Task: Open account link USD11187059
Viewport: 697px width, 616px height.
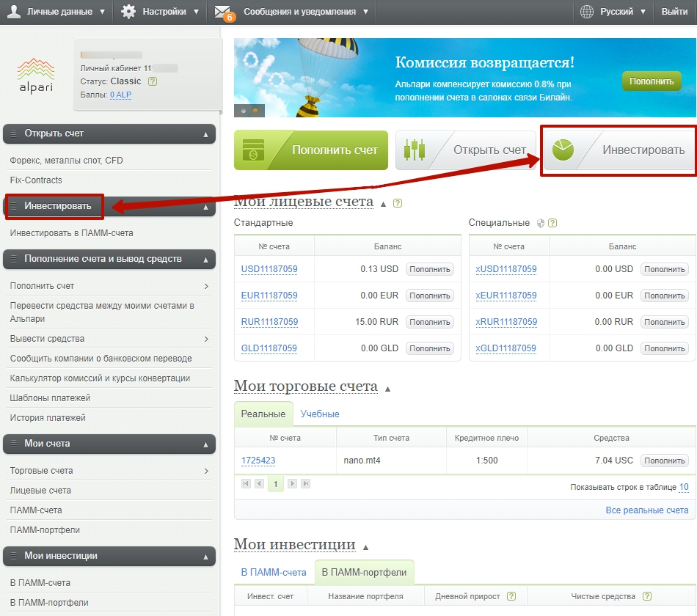Action: (269, 269)
